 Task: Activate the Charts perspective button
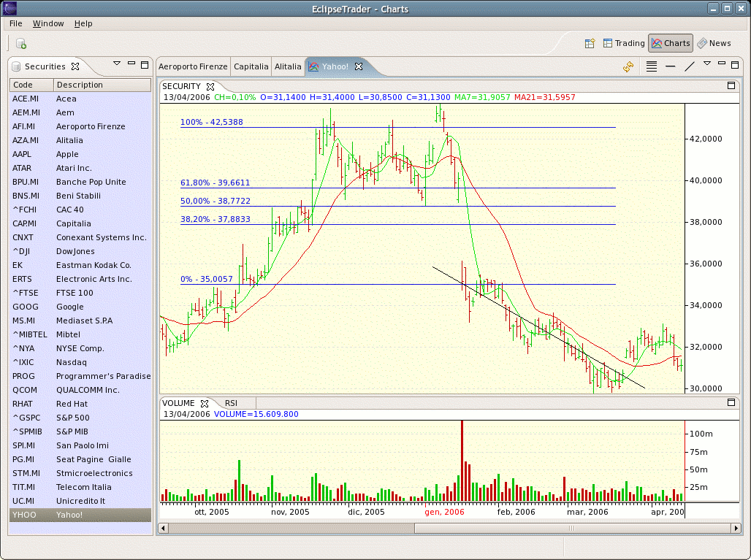click(670, 43)
